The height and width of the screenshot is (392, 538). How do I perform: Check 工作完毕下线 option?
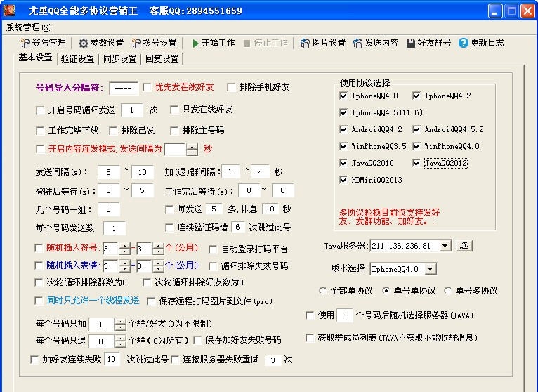coord(40,131)
